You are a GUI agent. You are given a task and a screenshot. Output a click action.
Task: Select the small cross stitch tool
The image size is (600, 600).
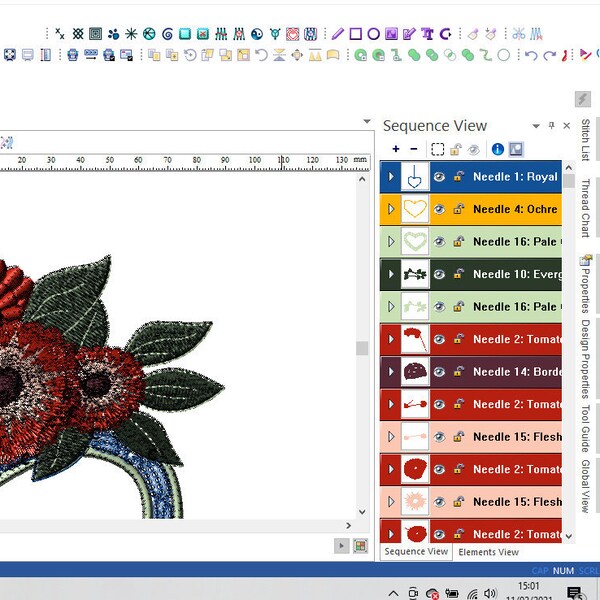click(60, 34)
